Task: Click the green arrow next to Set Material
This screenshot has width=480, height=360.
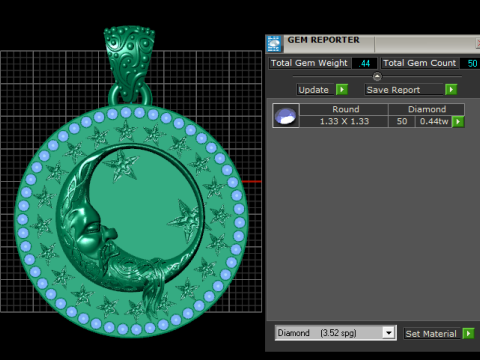Action: click(468, 333)
